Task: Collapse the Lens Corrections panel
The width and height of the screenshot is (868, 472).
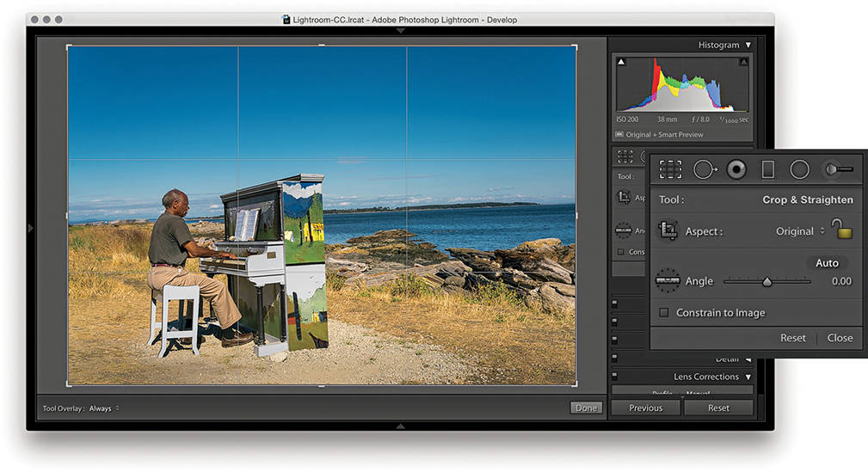Action: point(748,377)
